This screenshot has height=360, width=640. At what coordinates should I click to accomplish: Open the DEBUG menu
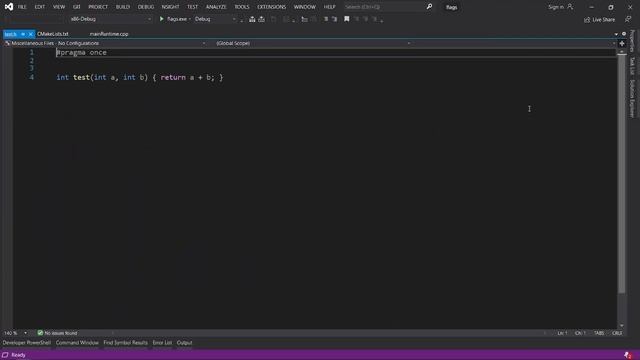point(146,7)
